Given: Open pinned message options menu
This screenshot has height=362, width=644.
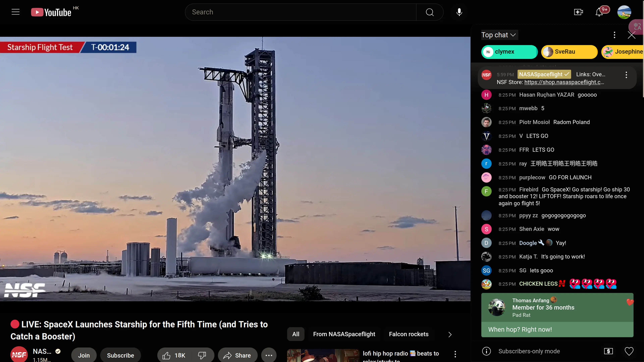Looking at the screenshot, I should click(x=626, y=75).
